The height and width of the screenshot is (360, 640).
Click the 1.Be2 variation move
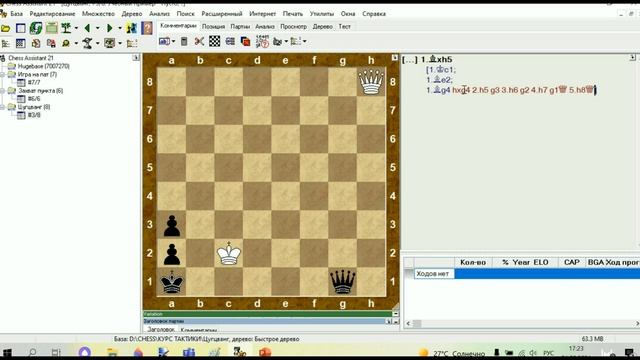tap(439, 80)
